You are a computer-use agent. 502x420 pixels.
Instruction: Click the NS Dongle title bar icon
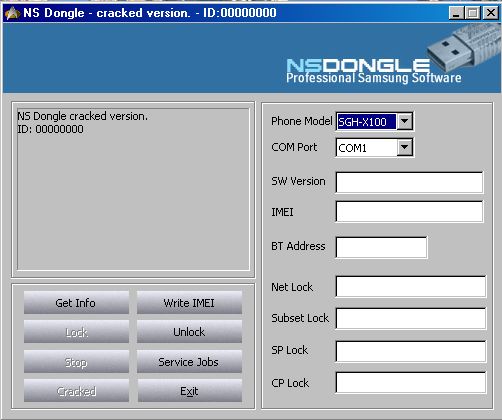point(12,13)
